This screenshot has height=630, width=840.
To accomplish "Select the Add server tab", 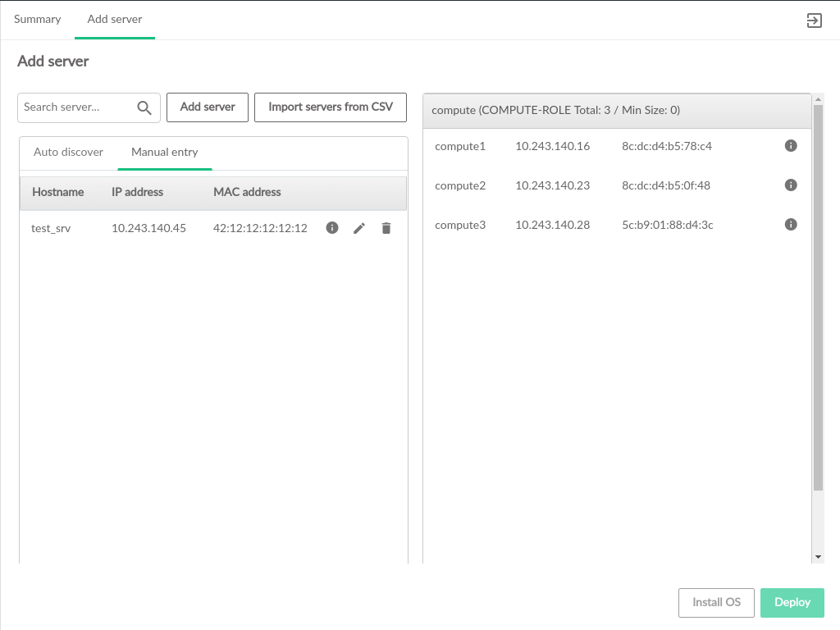I will coord(115,20).
